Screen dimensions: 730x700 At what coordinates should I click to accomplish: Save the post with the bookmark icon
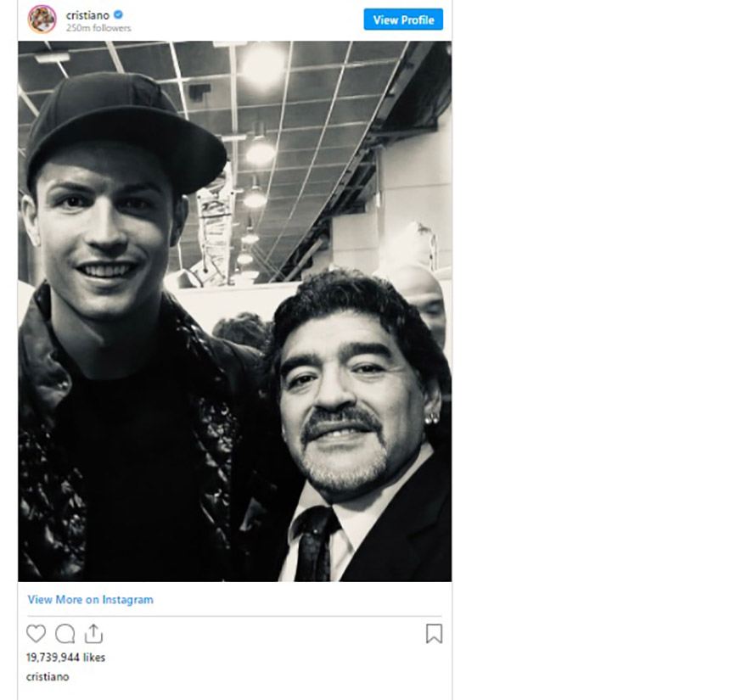434,634
